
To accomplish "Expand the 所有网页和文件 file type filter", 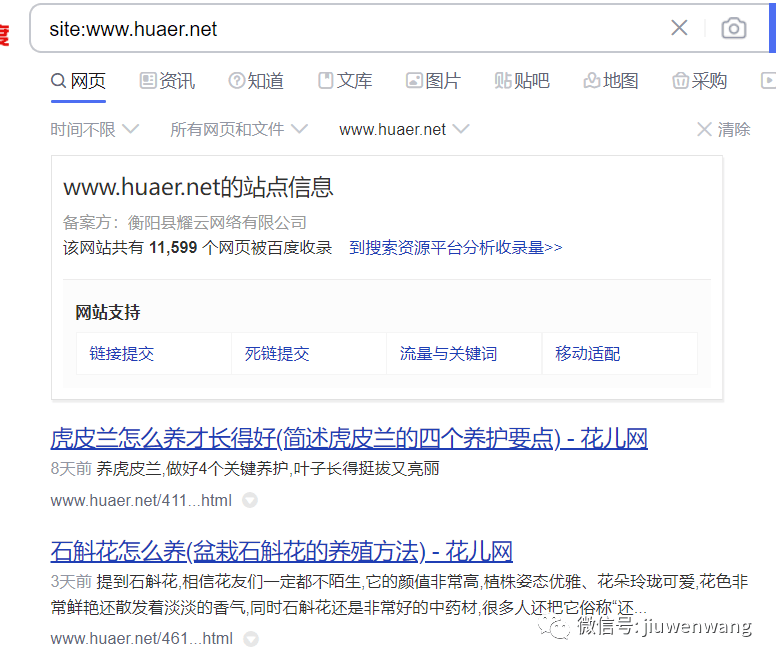I will point(239,130).
